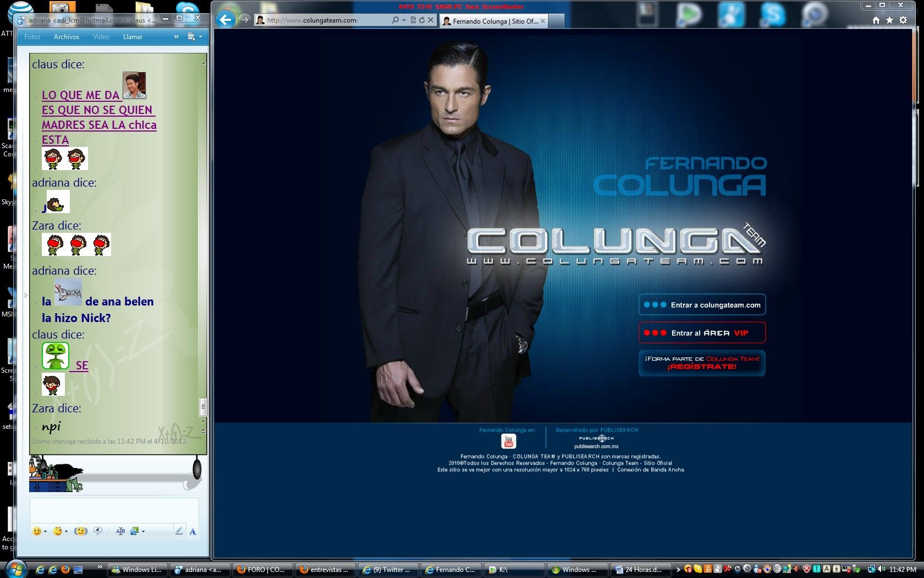The width and height of the screenshot is (924, 578).
Task: Open the winks dropdown arrow
Action: pos(67,532)
